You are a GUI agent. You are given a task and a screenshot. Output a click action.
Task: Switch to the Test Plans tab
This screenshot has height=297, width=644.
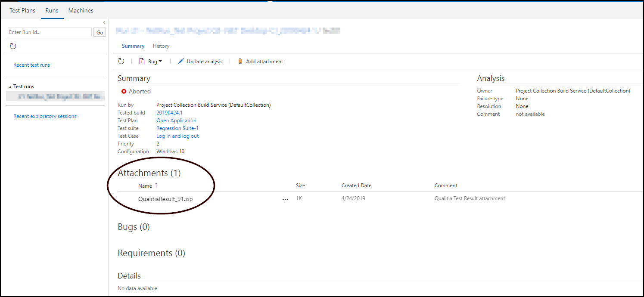coord(22,10)
